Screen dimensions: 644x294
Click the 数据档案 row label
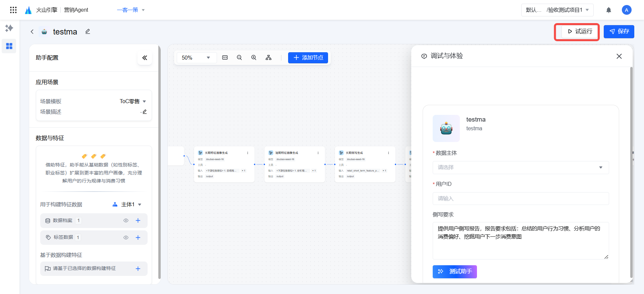click(62, 220)
